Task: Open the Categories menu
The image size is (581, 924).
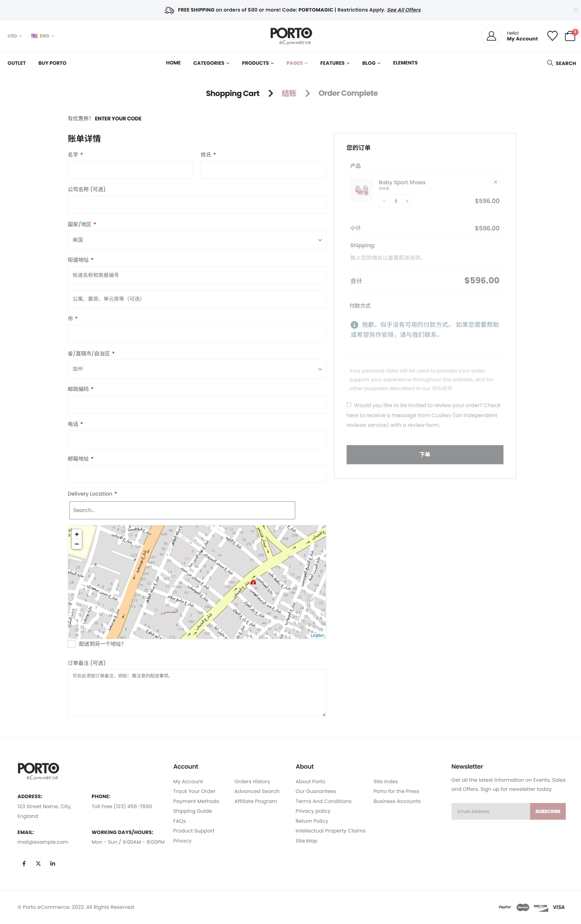Action: 211,63
